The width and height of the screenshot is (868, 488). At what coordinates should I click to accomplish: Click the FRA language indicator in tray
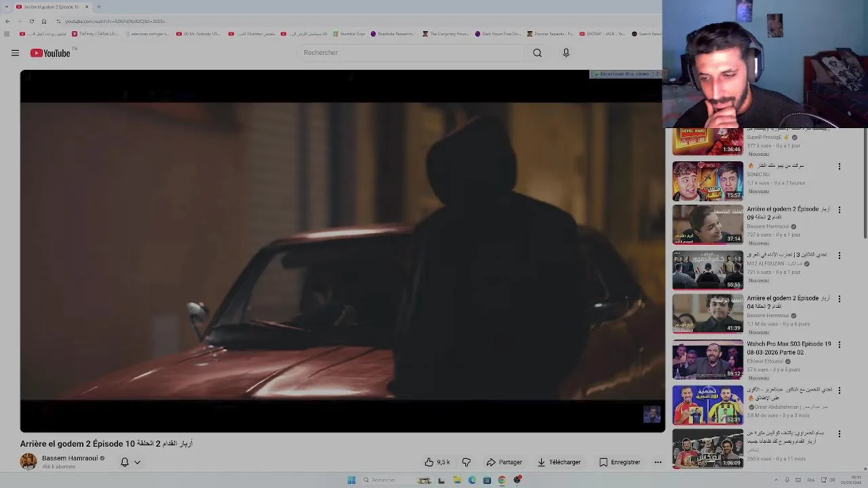pyautogui.click(x=810, y=481)
